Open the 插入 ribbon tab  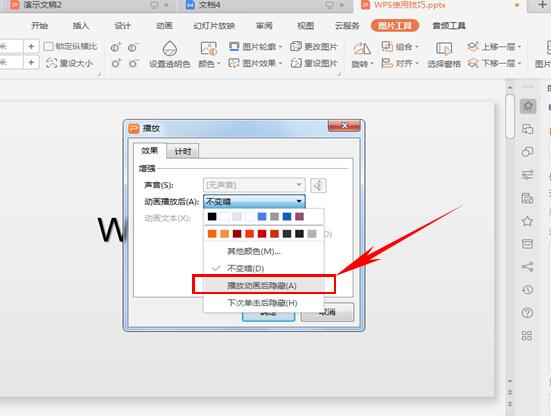81,26
